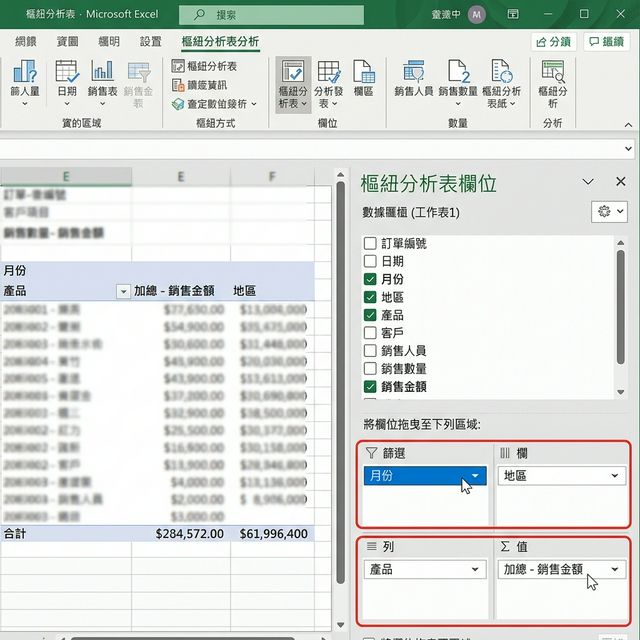Select the $61,996,400 total cell
640x640 pixels.
[272, 533]
